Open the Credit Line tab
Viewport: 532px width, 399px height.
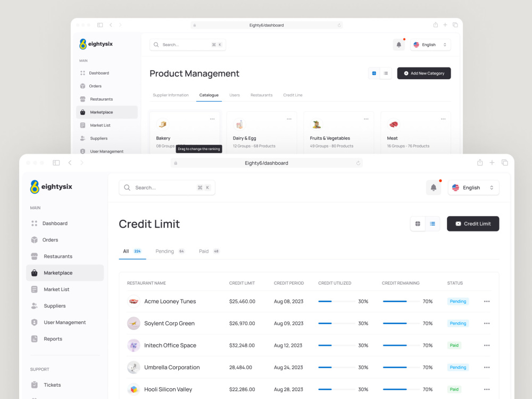293,95
